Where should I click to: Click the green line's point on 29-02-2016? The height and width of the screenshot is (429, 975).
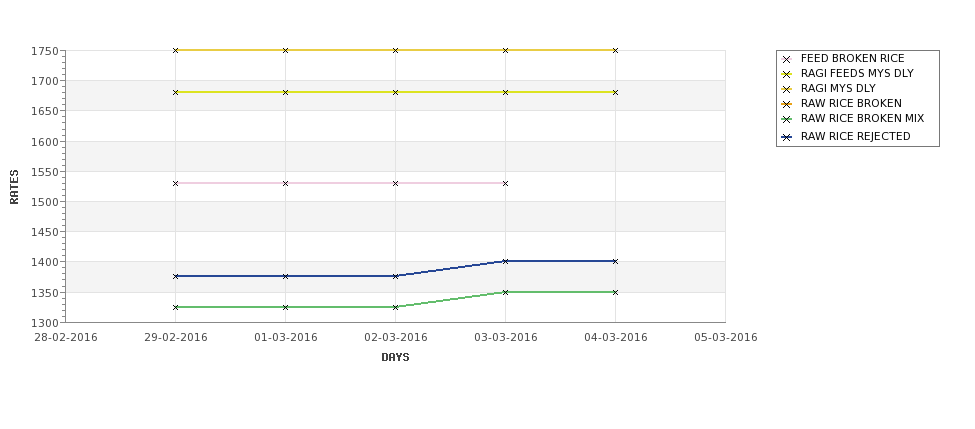175,307
